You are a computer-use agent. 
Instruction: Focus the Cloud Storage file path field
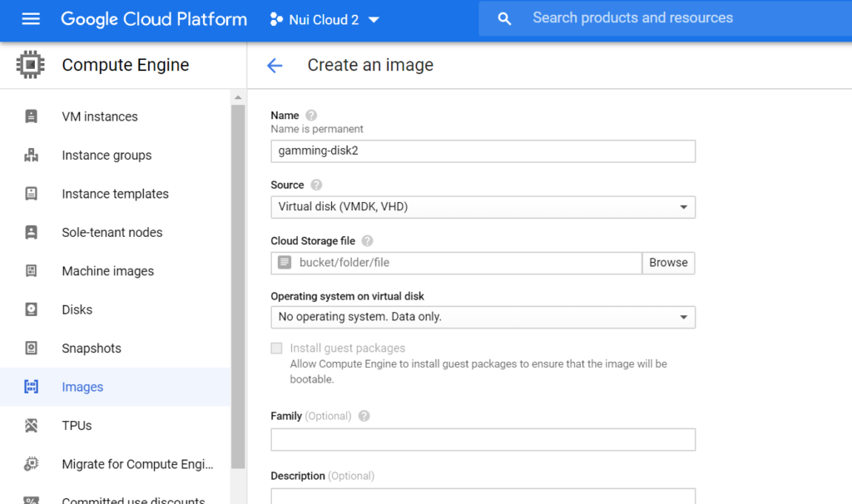(x=457, y=263)
